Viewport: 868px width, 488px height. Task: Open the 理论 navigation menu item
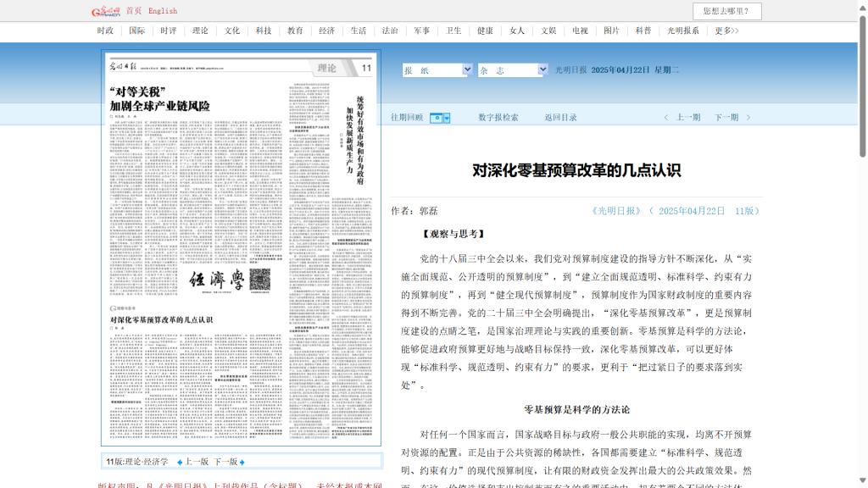point(200,30)
